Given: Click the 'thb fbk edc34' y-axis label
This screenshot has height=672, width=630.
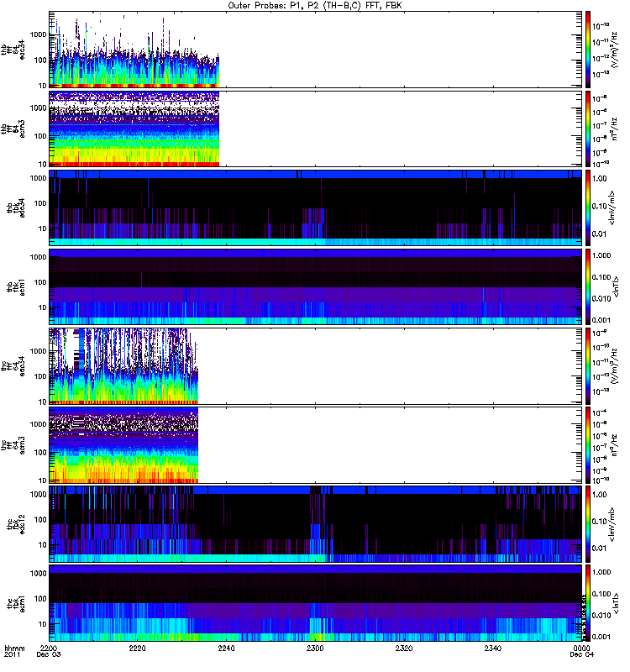Looking at the screenshot, I should click(16, 207).
